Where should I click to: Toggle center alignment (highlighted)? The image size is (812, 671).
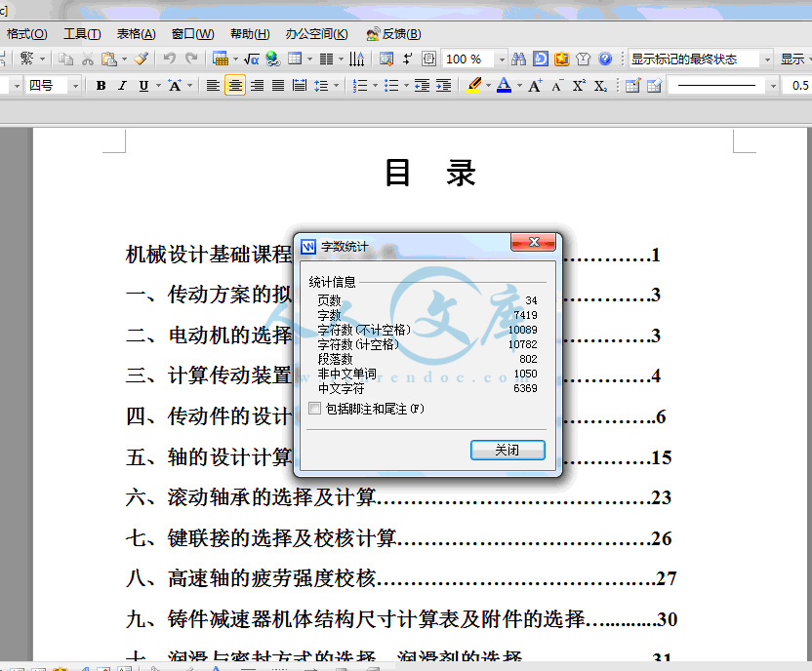click(x=235, y=86)
